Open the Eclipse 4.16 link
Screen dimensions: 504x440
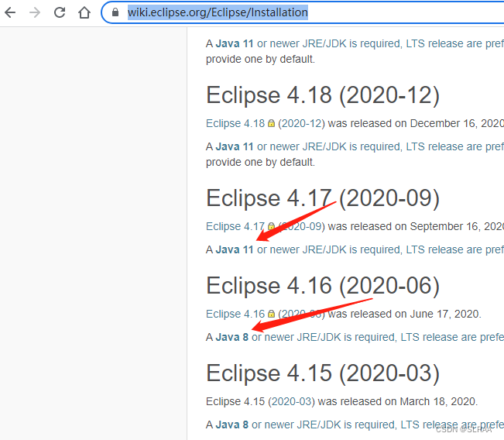click(x=235, y=314)
